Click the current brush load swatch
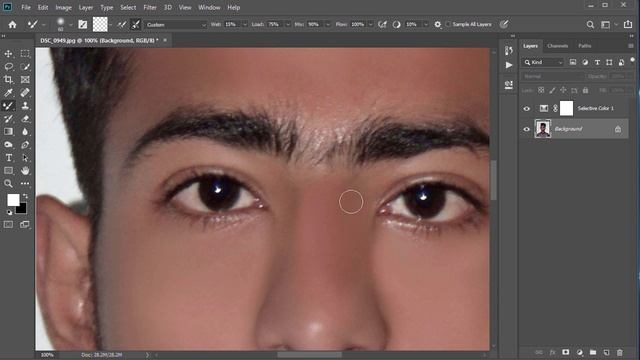Screen dimensions: 640x360 click(100, 24)
